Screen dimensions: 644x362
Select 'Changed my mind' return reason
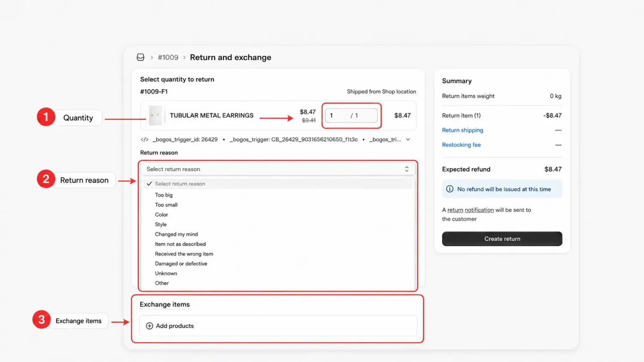tap(176, 234)
